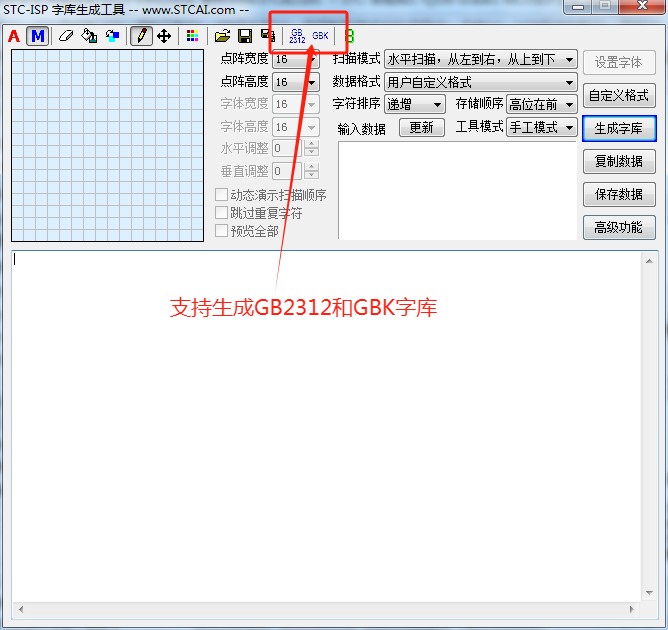Click the open folder icon

pyautogui.click(x=222, y=36)
